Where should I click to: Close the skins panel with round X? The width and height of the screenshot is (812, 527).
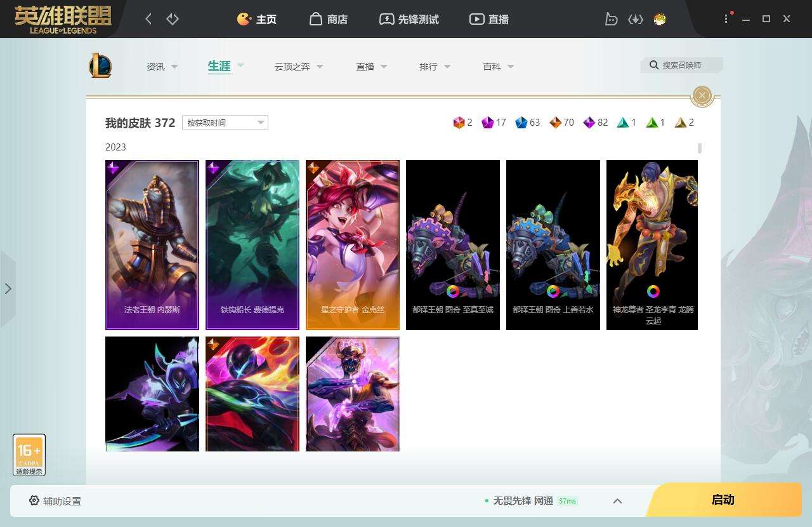702,95
